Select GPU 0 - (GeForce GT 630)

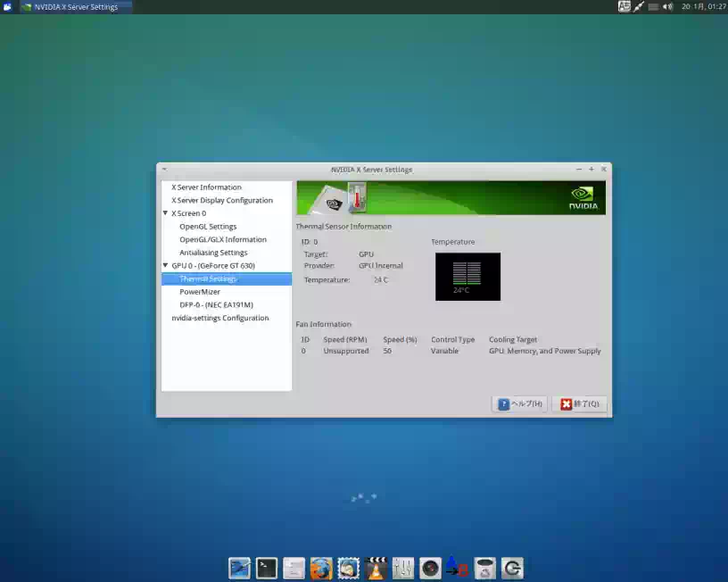pos(213,265)
